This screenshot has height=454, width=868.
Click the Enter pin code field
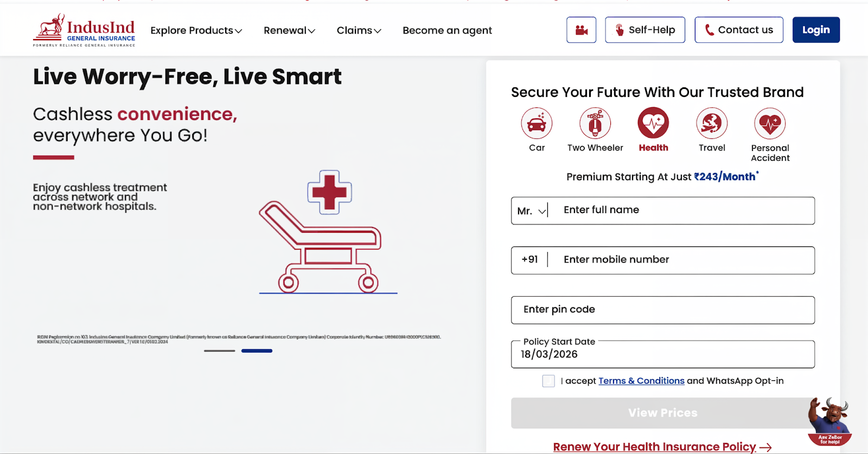(662, 310)
